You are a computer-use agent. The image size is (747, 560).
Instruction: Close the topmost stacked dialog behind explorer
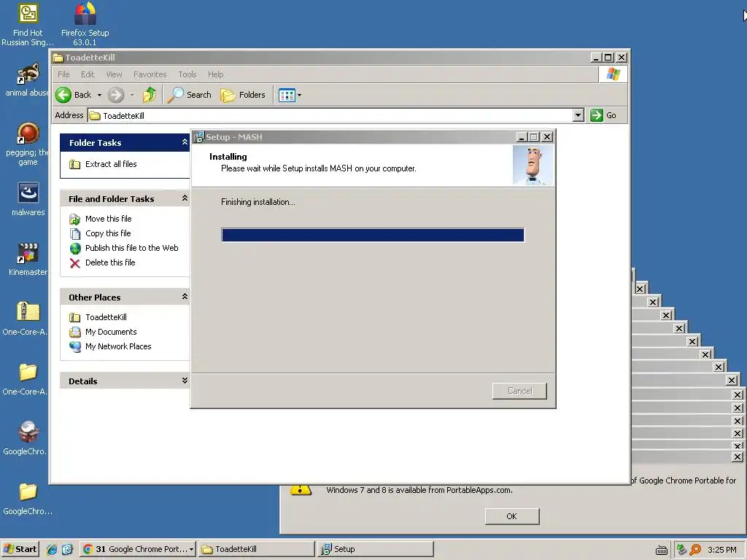click(x=640, y=289)
